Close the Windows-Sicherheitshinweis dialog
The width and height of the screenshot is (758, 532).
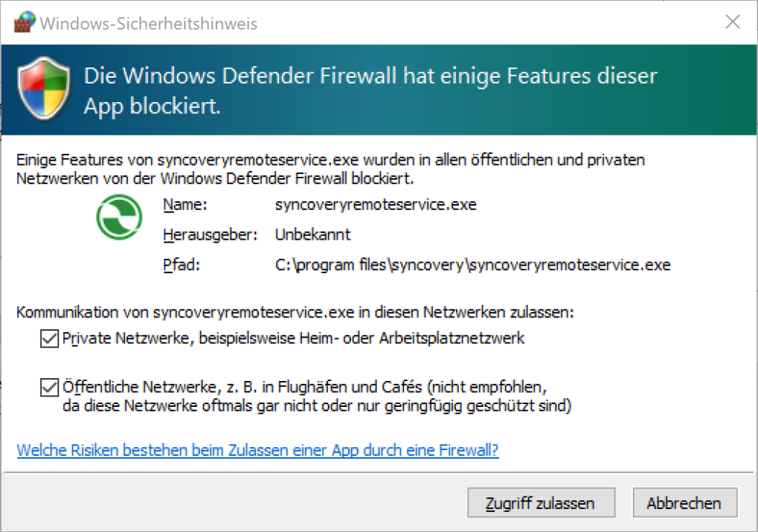pyautogui.click(x=733, y=22)
